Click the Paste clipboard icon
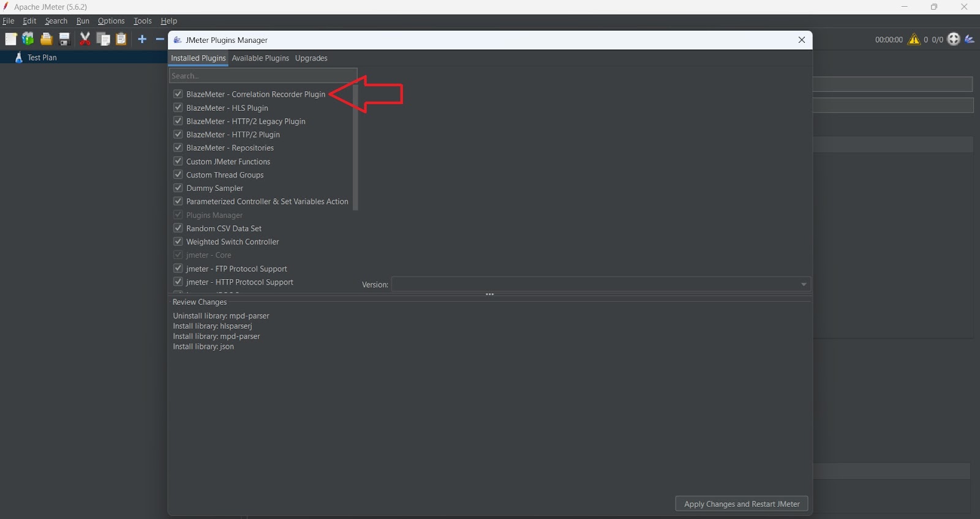This screenshot has height=519, width=980. pyautogui.click(x=121, y=39)
